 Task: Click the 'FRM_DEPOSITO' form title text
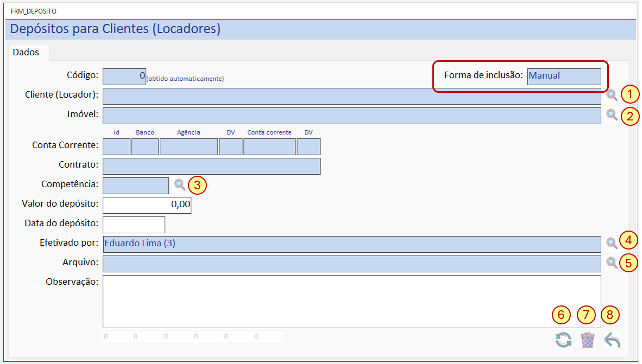click(x=34, y=11)
